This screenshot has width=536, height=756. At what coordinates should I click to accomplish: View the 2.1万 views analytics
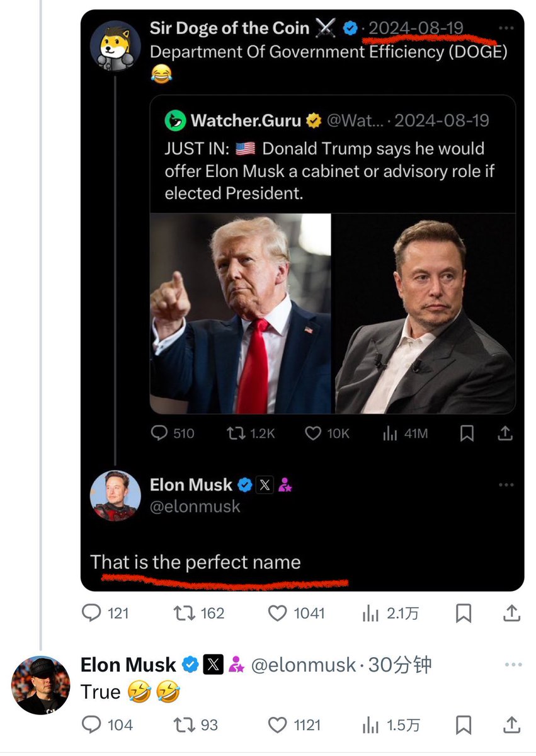pos(371,613)
